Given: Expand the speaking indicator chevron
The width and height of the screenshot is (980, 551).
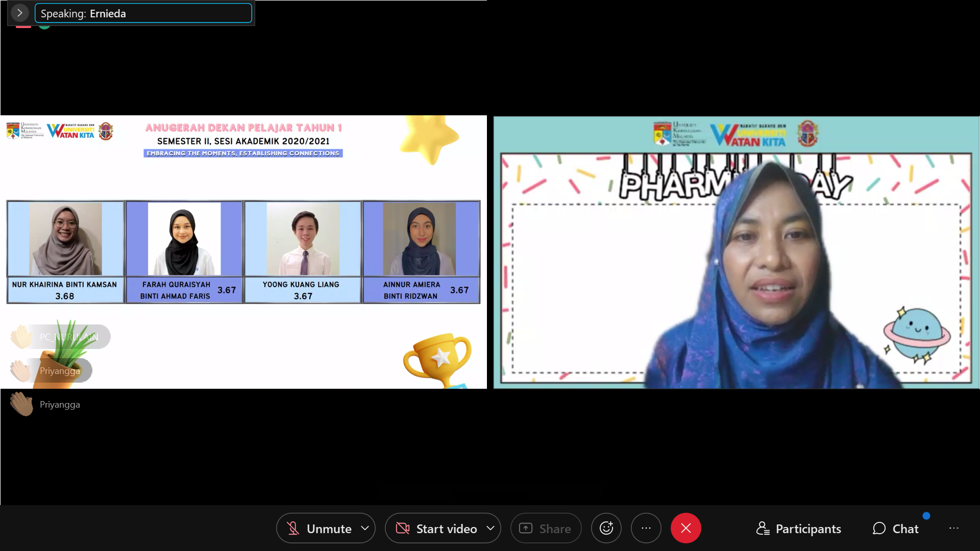Looking at the screenshot, I should click(x=19, y=13).
